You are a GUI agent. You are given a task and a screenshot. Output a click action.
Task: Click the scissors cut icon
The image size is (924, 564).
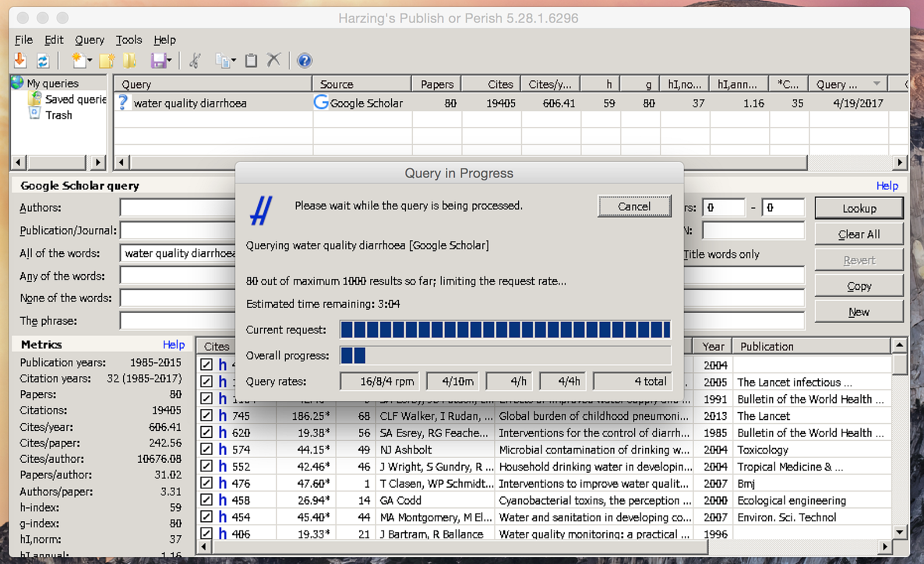(x=195, y=60)
